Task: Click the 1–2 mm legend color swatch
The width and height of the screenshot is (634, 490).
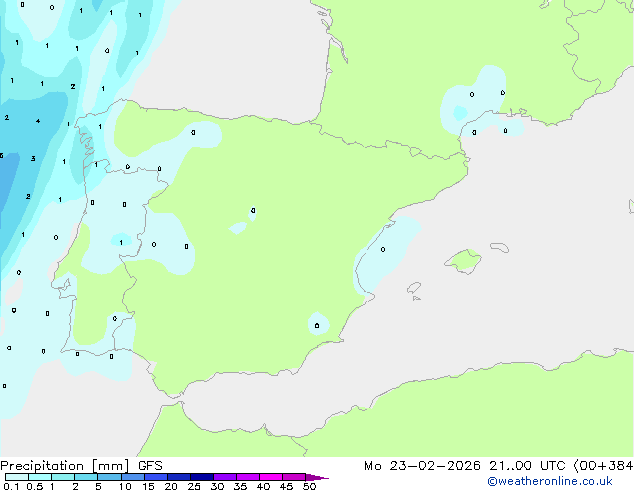Action: [x=63, y=477]
